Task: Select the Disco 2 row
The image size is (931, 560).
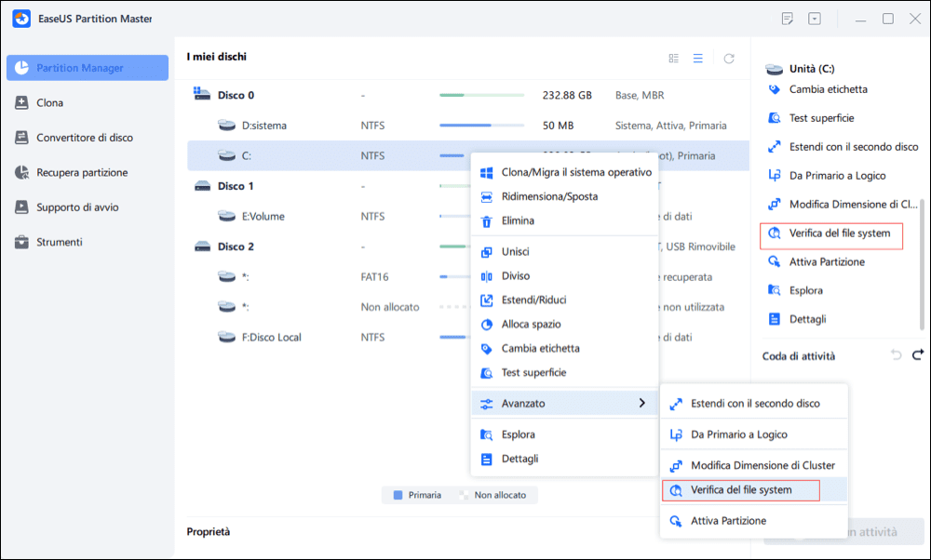Action: tap(329, 247)
